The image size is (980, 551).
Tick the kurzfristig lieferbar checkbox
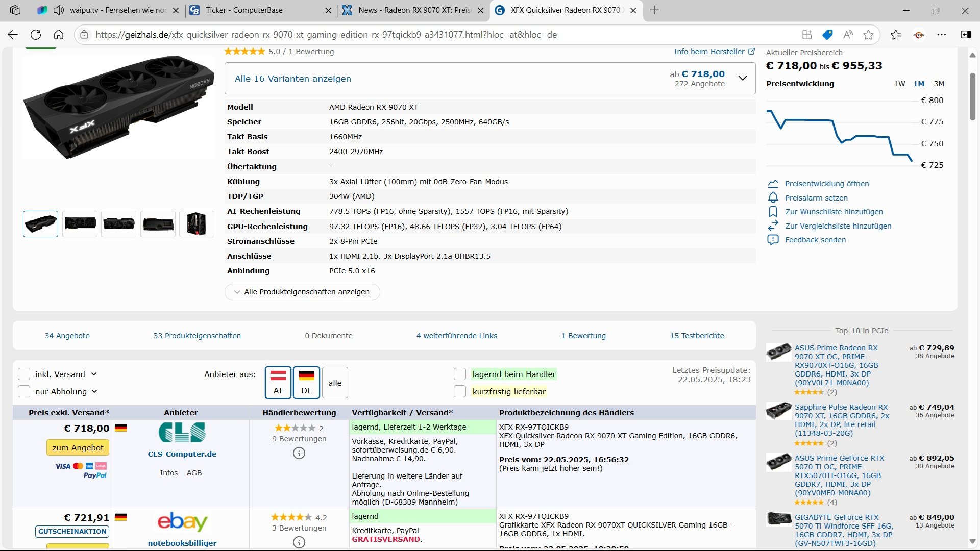pyautogui.click(x=460, y=391)
